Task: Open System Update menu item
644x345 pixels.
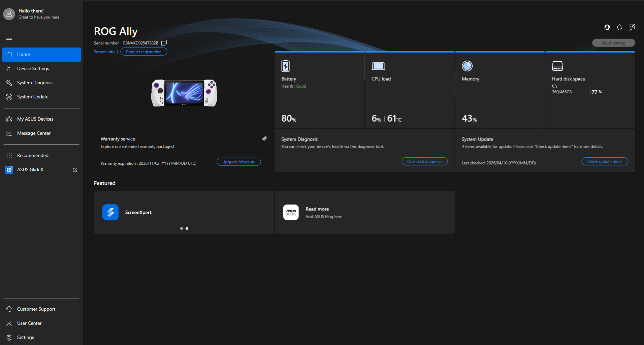Action: coord(41,97)
